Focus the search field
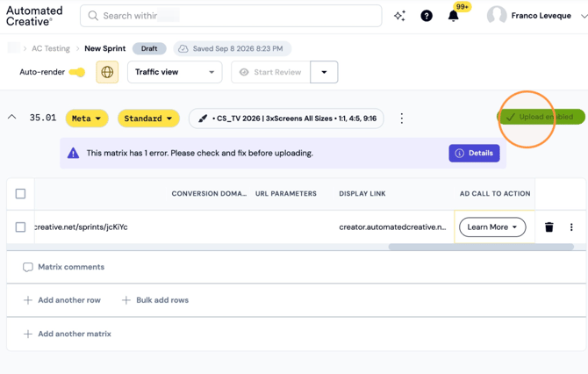The width and height of the screenshot is (588, 374). click(x=231, y=16)
